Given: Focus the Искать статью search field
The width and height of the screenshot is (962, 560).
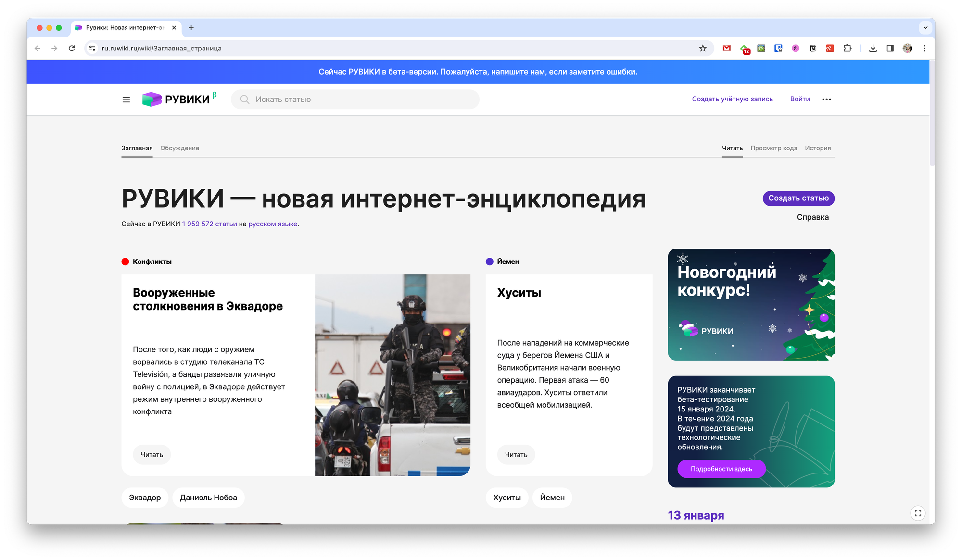Looking at the screenshot, I should [356, 100].
